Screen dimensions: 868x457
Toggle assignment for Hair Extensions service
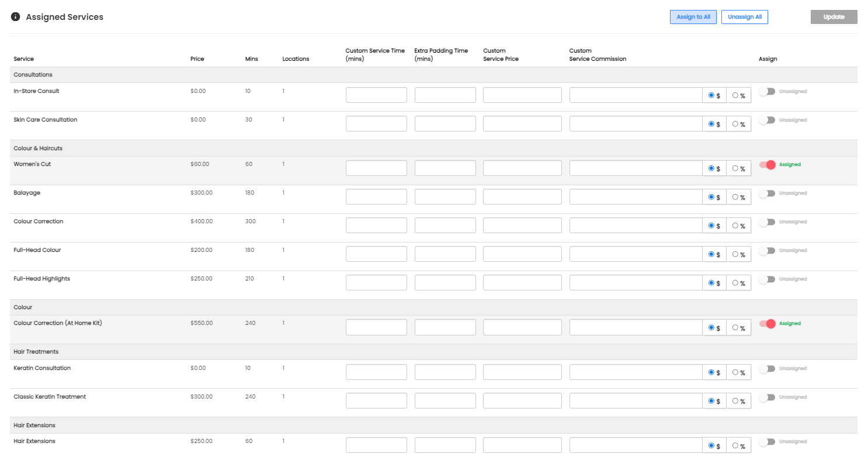[x=767, y=442]
